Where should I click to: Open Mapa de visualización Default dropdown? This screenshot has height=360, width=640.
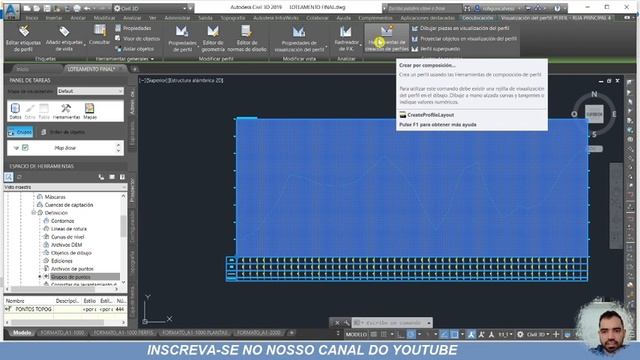90,91
